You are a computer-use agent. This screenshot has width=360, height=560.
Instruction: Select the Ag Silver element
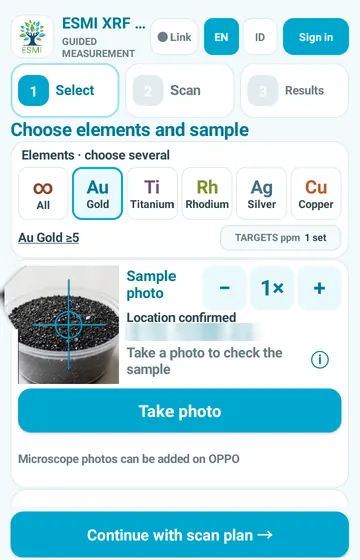pos(261,193)
